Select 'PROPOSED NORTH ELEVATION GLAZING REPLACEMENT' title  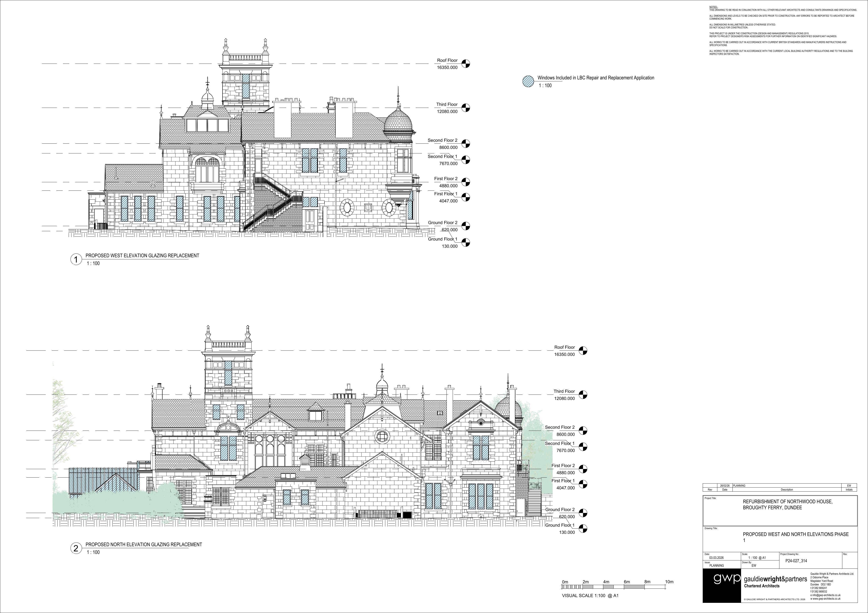(x=144, y=545)
